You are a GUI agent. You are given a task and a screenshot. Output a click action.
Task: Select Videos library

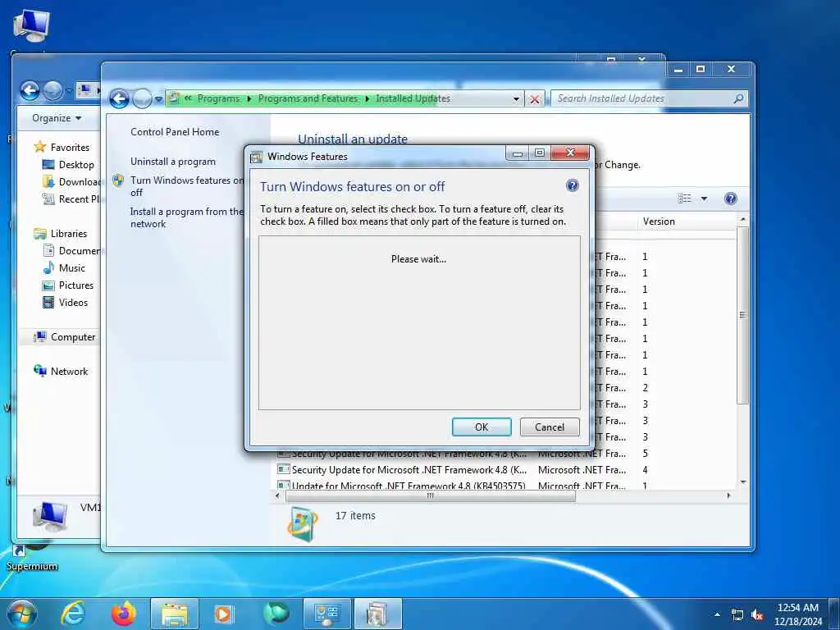point(73,302)
